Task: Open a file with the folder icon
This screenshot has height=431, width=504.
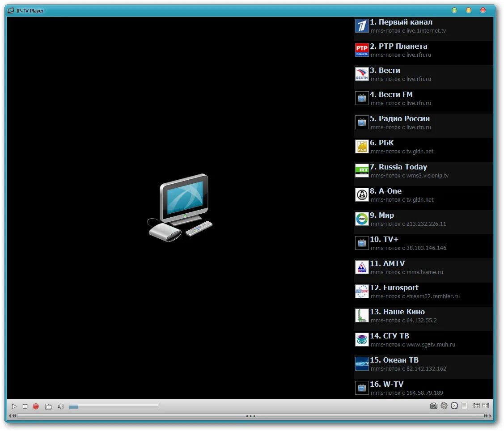Action: [x=49, y=406]
